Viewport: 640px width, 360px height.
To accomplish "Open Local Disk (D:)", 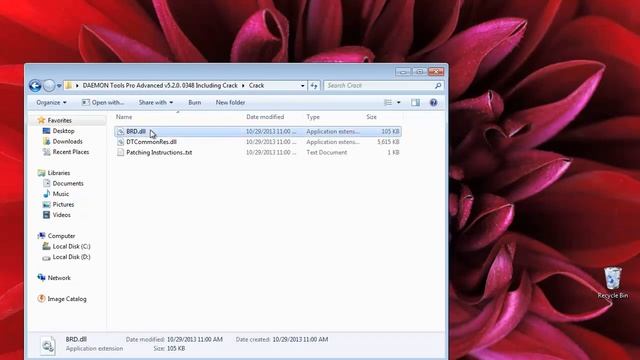I will point(71,257).
